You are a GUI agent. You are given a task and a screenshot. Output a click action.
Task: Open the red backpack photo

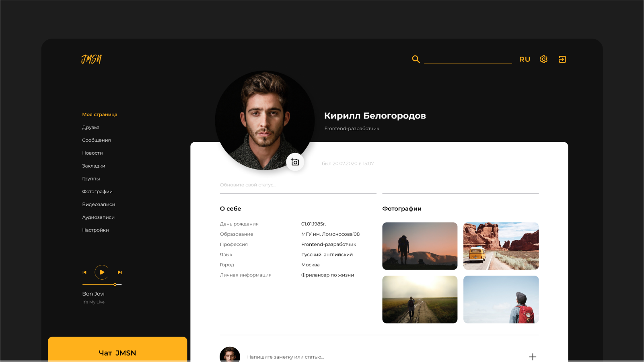[501, 299]
